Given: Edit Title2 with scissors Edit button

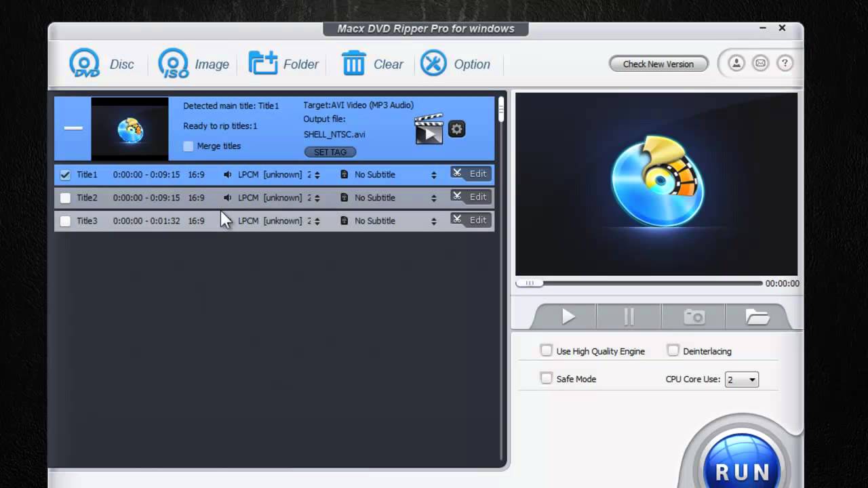Looking at the screenshot, I should [471, 197].
